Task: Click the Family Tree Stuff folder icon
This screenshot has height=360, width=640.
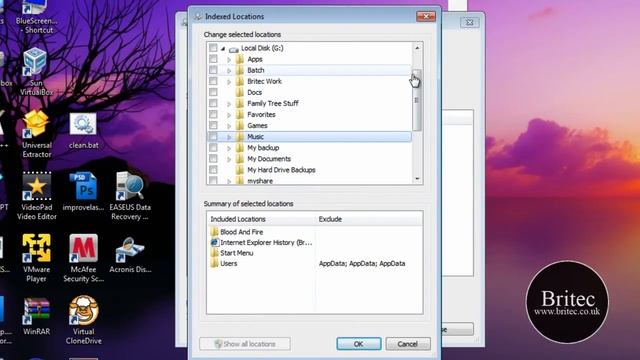Action: pyautogui.click(x=240, y=103)
